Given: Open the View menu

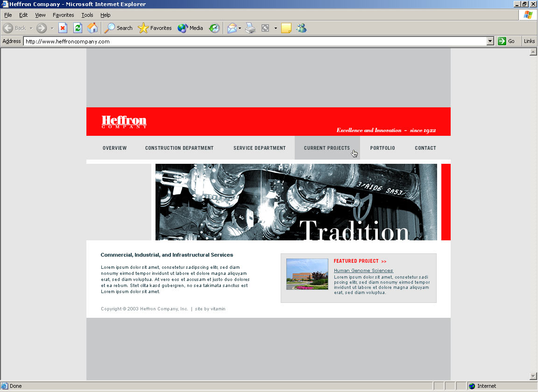Looking at the screenshot, I should point(40,15).
